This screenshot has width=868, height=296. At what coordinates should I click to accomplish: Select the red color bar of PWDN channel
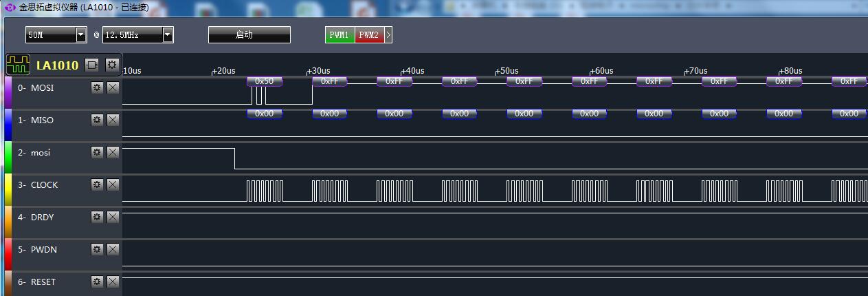coord(8,255)
